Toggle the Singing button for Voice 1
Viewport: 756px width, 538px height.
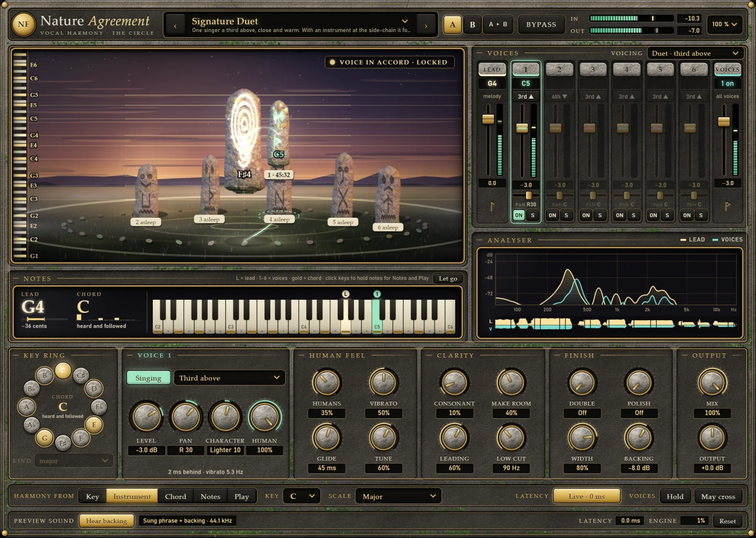[x=149, y=378]
